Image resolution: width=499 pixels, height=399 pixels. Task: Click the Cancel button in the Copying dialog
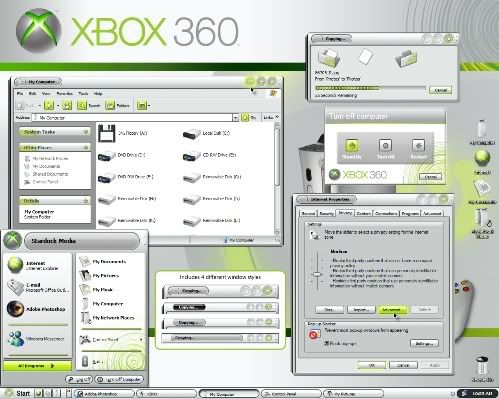440,90
